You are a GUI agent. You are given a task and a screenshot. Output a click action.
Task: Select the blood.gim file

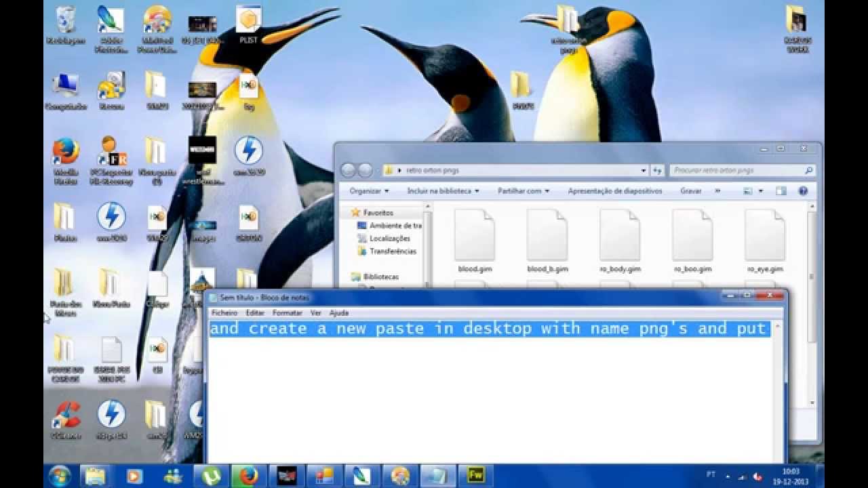(475, 241)
